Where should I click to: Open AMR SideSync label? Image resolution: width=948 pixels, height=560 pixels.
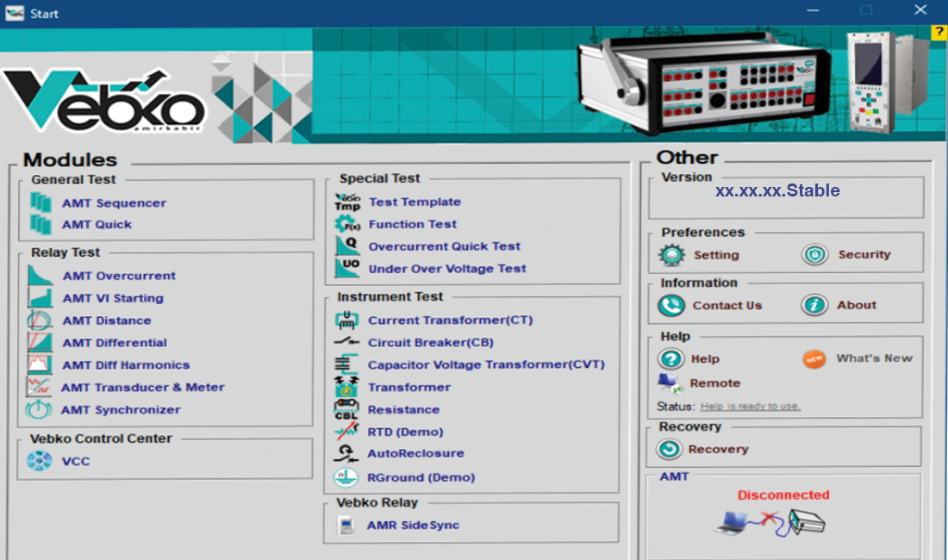[413, 525]
